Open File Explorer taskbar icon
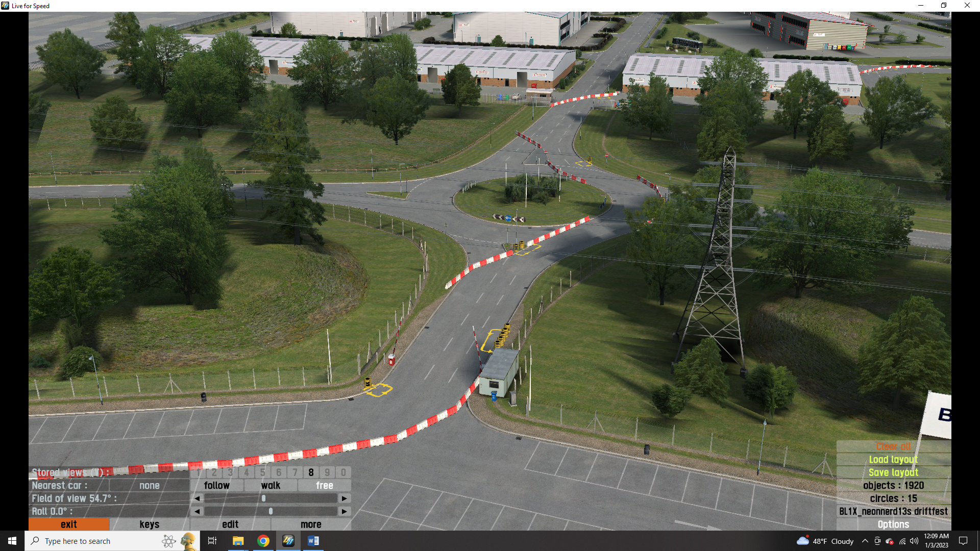 click(x=238, y=541)
